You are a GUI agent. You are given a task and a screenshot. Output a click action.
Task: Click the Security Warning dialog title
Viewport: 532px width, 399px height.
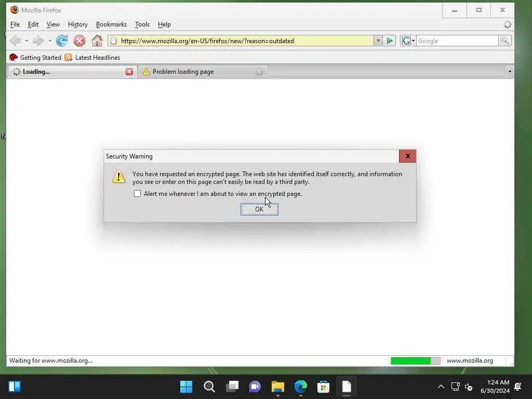tap(129, 156)
